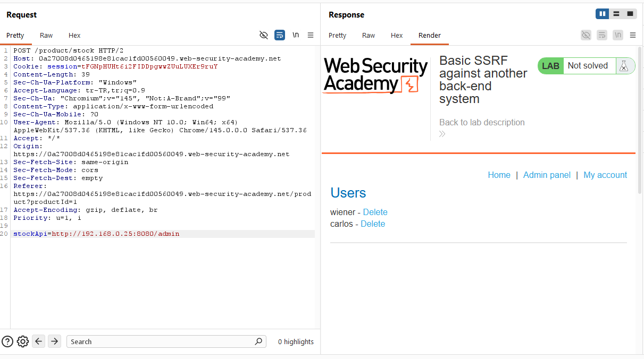Viewport: 644px width, 359px height.
Task: Open search settings gear icon
Action: (23, 341)
